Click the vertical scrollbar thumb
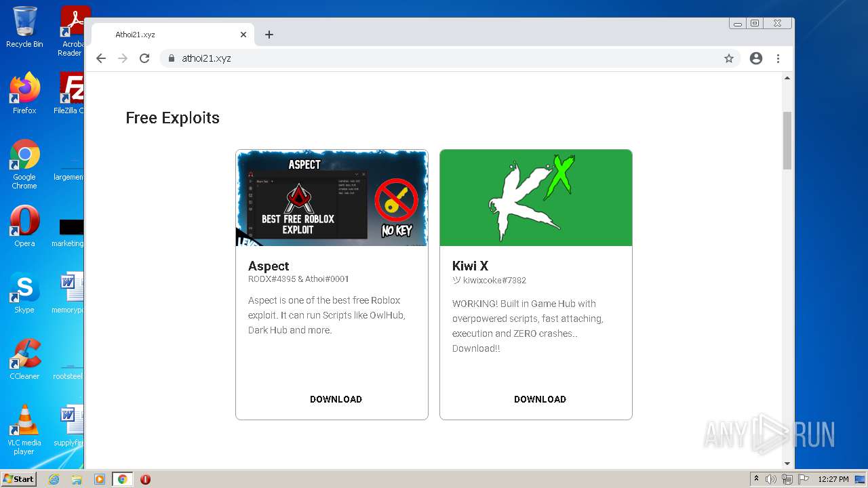Image resolution: width=868 pixels, height=488 pixels. pos(787,140)
